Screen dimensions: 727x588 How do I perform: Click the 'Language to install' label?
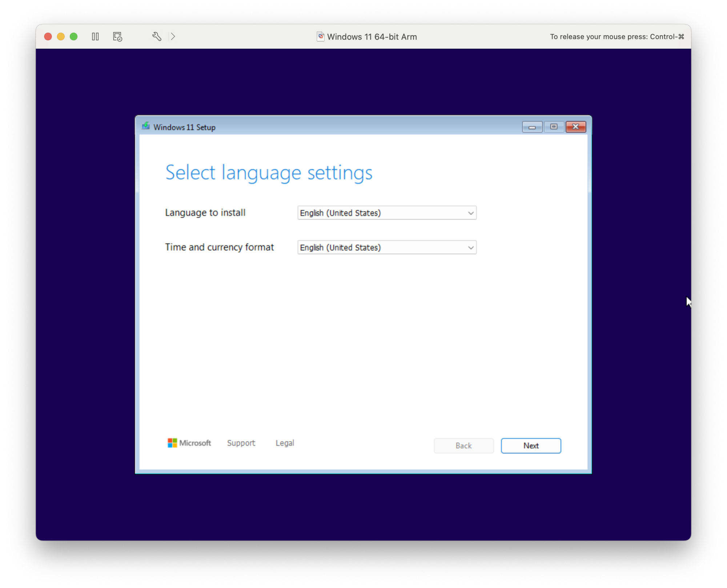pos(205,212)
